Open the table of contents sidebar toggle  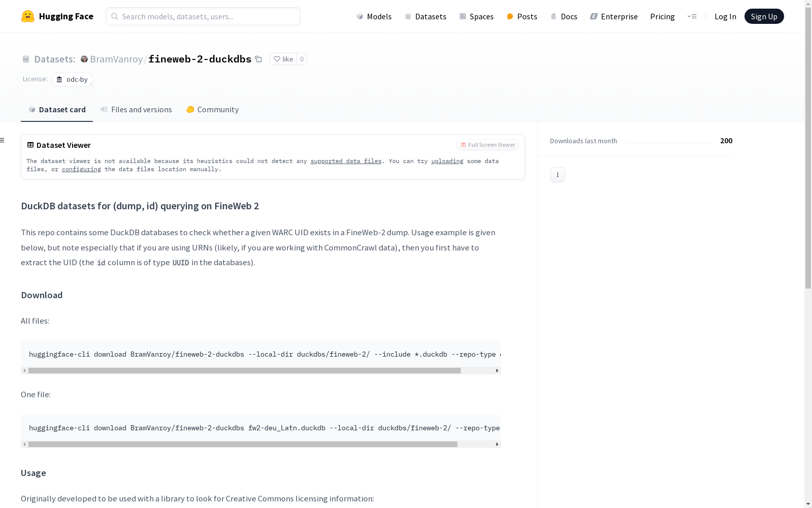coord(3,140)
